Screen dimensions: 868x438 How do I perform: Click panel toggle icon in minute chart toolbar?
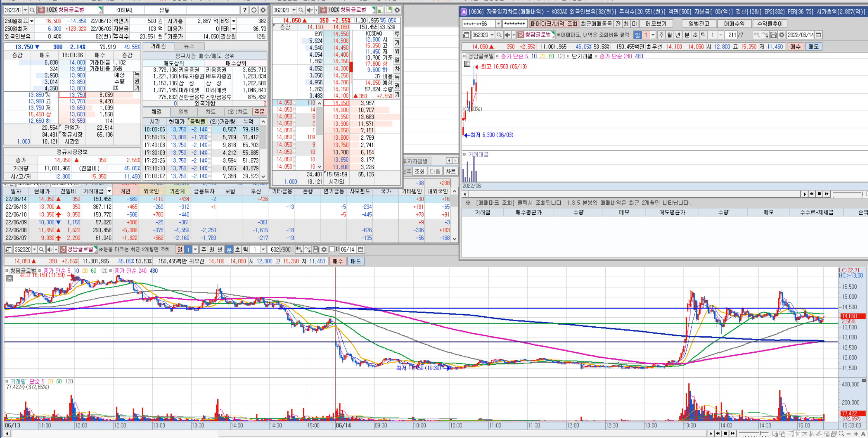tap(9, 250)
